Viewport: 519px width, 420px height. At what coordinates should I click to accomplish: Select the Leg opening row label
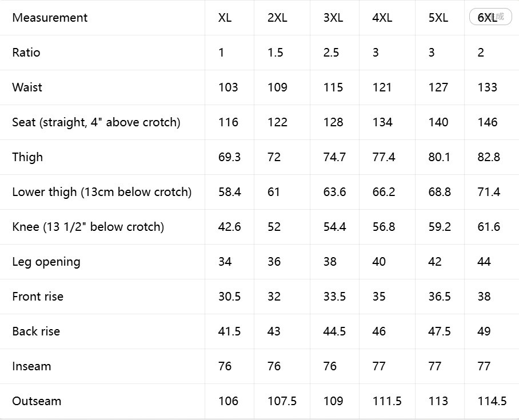click(x=46, y=262)
